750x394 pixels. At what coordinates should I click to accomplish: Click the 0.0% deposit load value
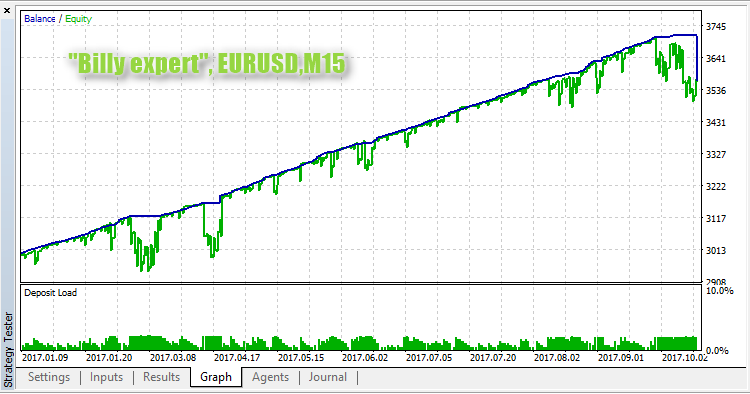pyautogui.click(x=717, y=350)
